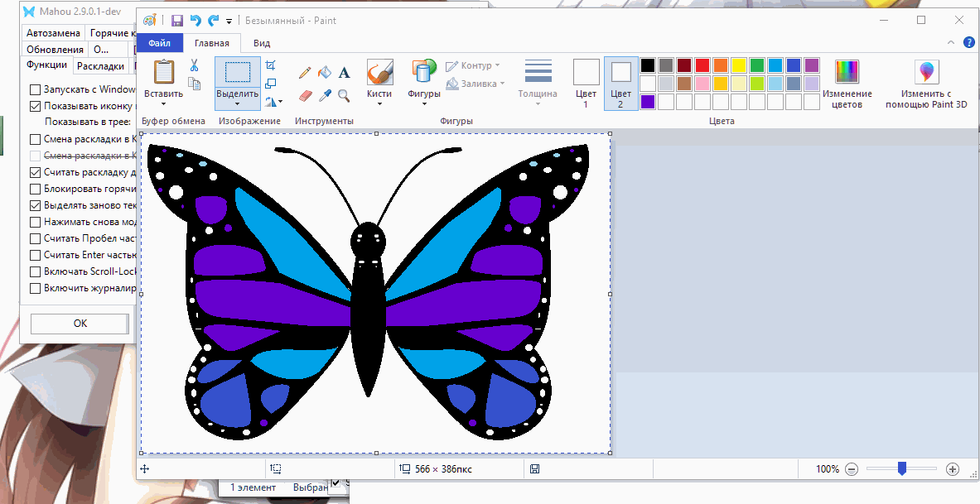Viewport: 980px width, 504px height.
Task: Open Изменение цветов color editor
Action: click(847, 84)
